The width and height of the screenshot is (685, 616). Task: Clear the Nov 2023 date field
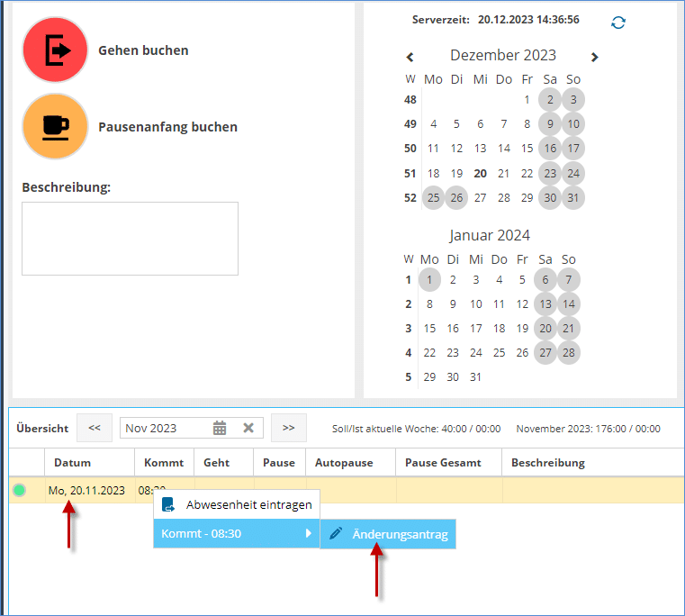[248, 428]
